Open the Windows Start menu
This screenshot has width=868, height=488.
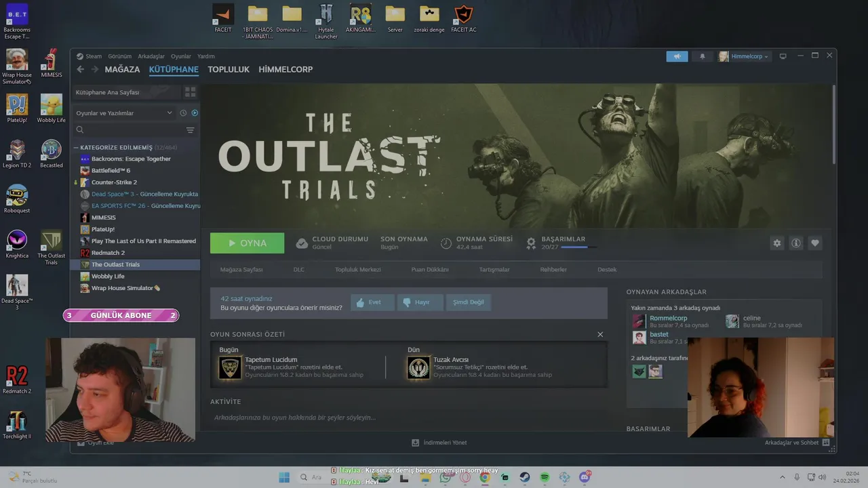[x=283, y=477]
